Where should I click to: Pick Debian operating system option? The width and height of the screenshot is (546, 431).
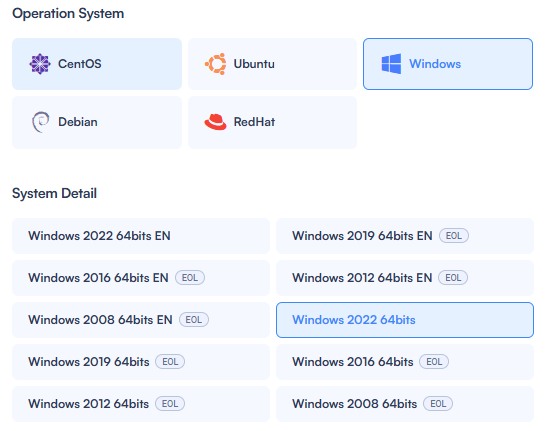tap(97, 123)
